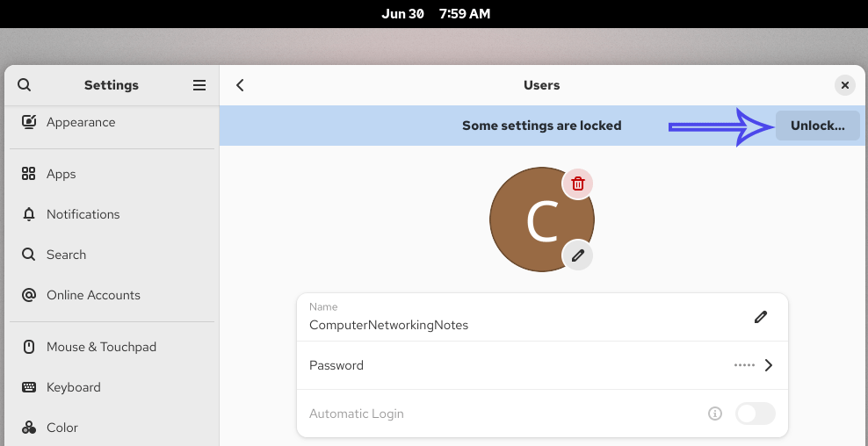Click the Apps grid icon
The height and width of the screenshot is (446, 868).
click(28, 174)
